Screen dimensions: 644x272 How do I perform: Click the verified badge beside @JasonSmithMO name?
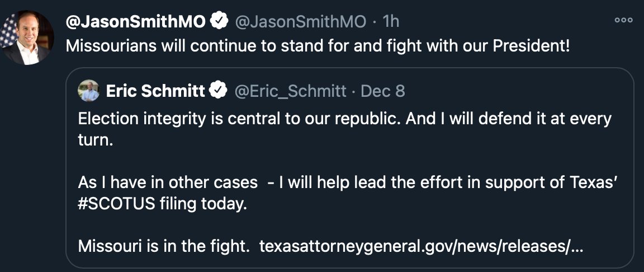click(x=220, y=21)
